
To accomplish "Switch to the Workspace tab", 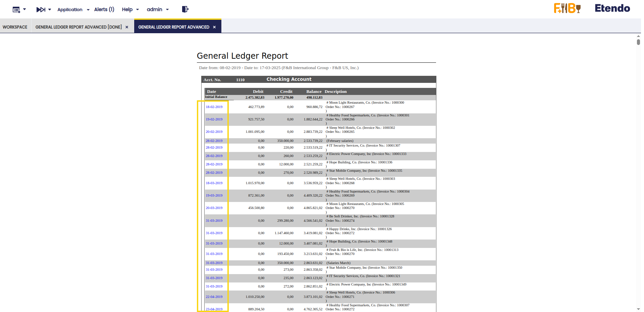I will pyautogui.click(x=15, y=27).
